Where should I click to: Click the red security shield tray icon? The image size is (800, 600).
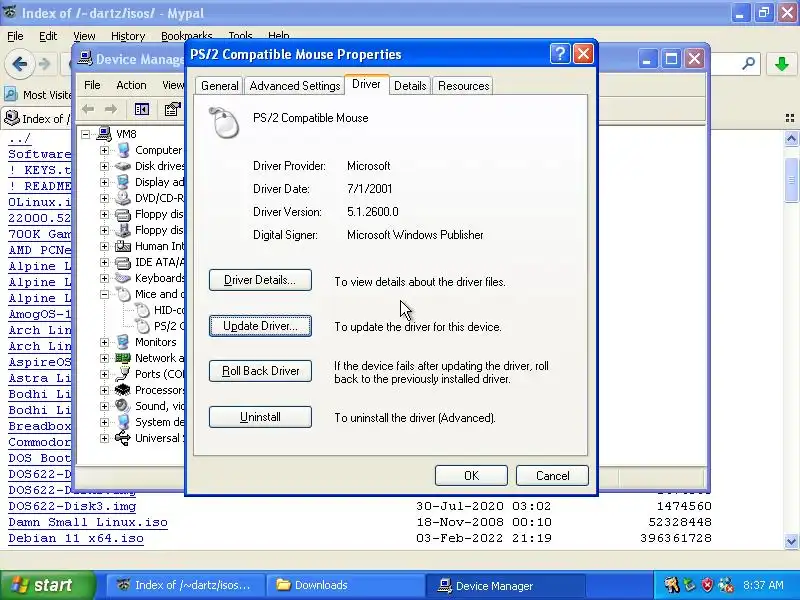(x=707, y=585)
